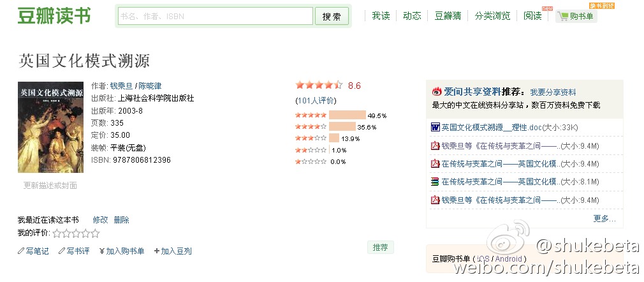Rate the book five stars under 我的评价
Image resolution: width=644 pixels, height=282 pixels.
(95, 234)
